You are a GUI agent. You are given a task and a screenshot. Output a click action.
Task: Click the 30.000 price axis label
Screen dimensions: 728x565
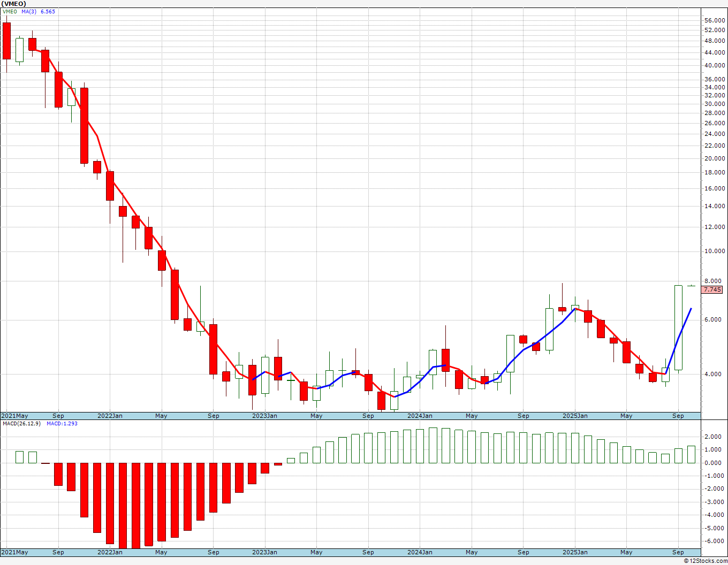click(x=715, y=104)
